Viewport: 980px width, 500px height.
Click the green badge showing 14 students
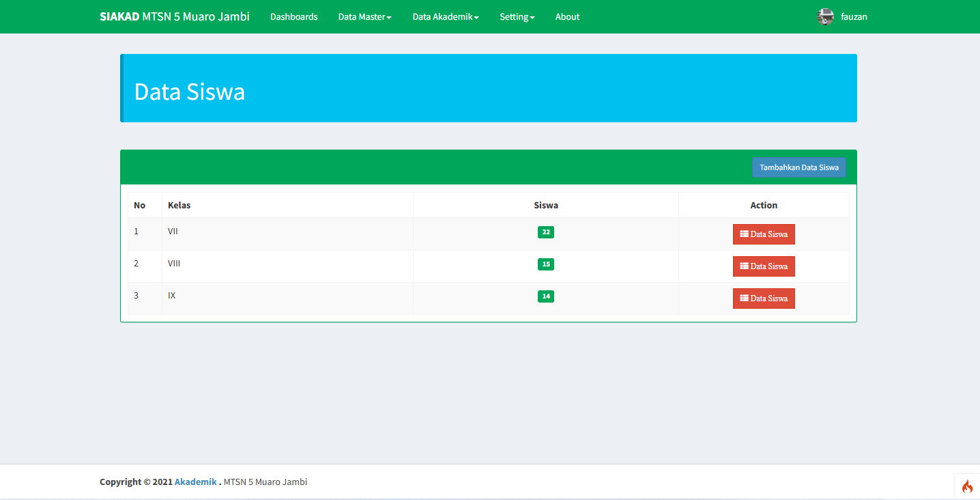click(545, 296)
